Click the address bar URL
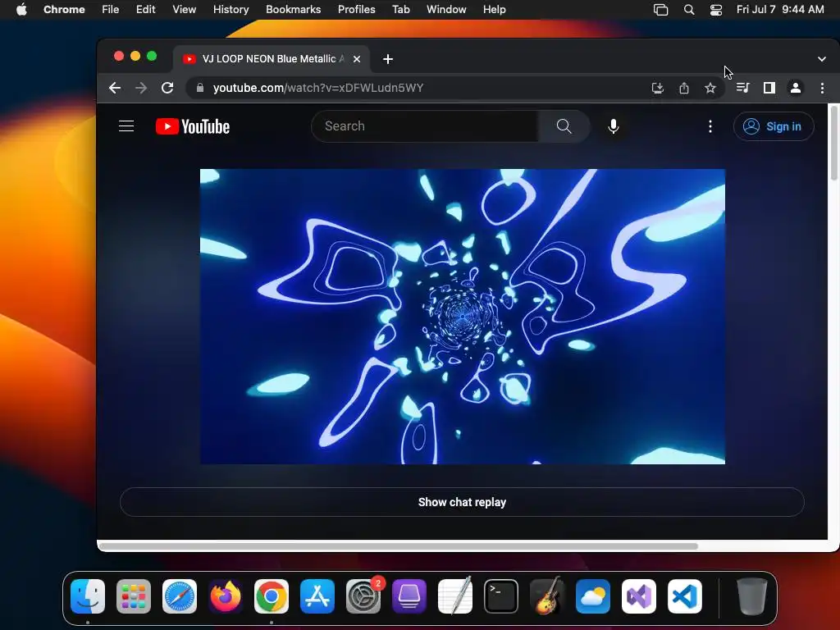 [318, 88]
